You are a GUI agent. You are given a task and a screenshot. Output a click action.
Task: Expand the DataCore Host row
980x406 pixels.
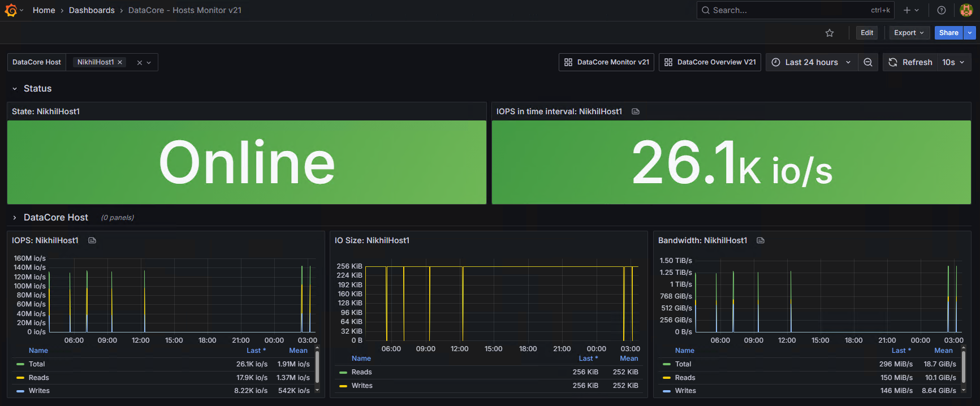[55, 217]
